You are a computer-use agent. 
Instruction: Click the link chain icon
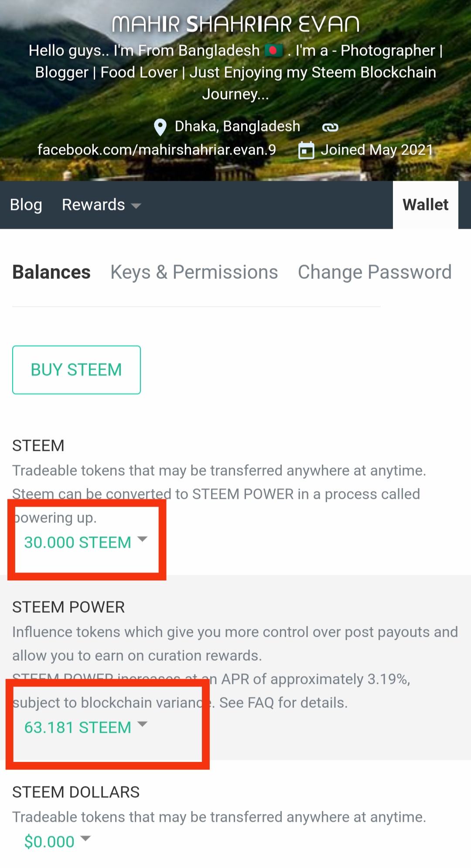330,127
